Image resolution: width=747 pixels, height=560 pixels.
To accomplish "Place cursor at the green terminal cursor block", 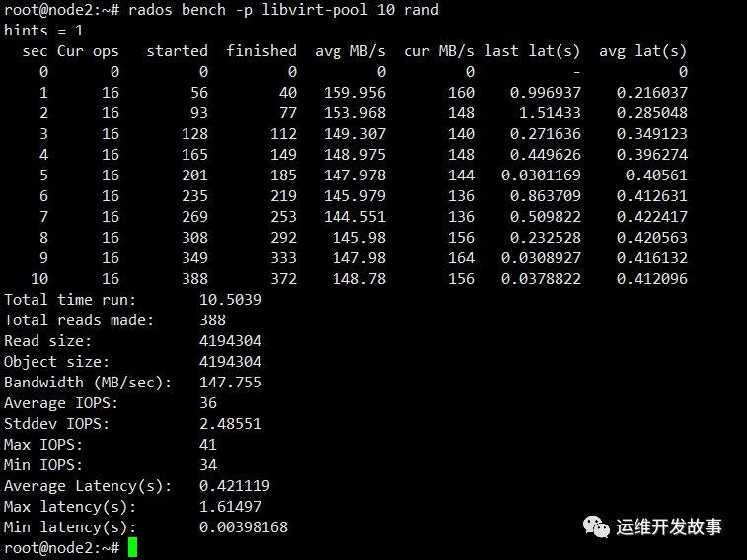I will (132, 547).
